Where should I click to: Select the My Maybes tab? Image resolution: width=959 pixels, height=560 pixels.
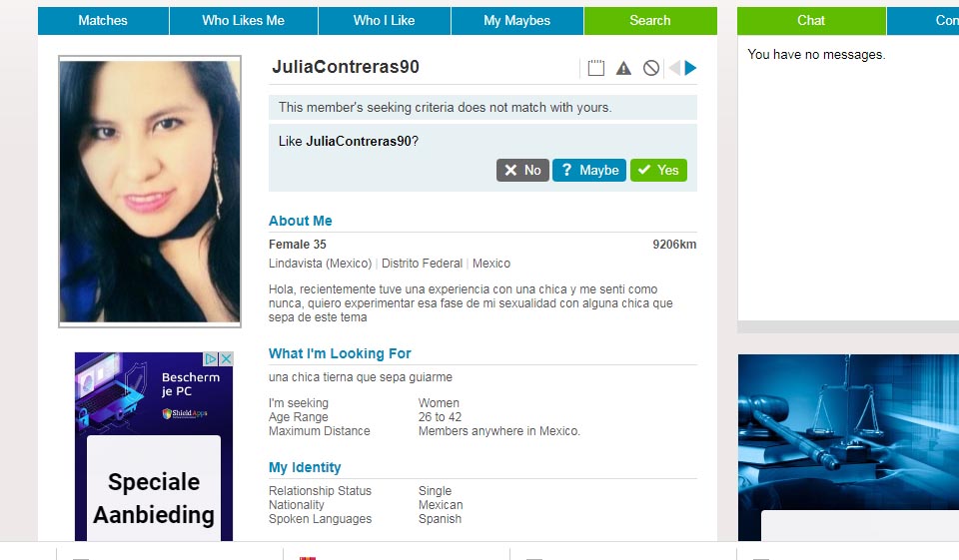tap(516, 21)
